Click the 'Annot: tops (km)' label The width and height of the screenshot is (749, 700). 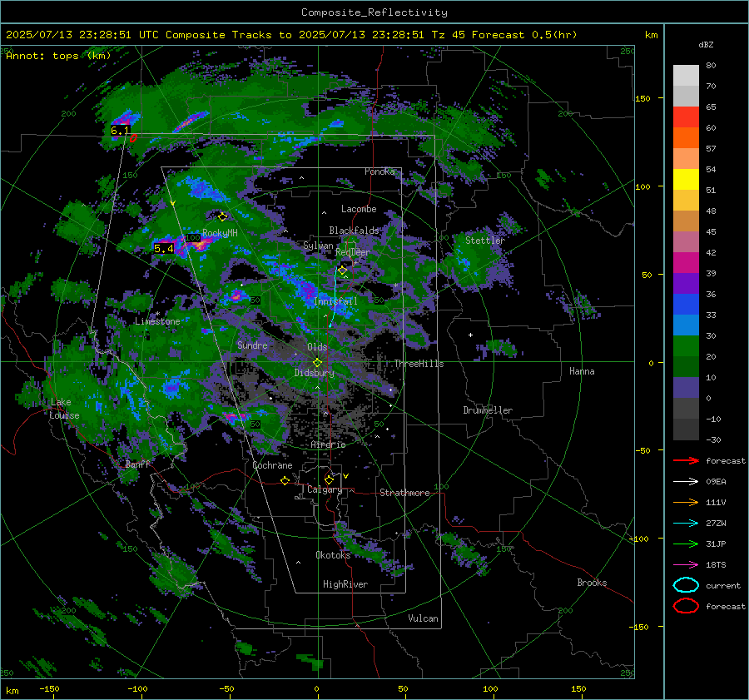click(58, 56)
